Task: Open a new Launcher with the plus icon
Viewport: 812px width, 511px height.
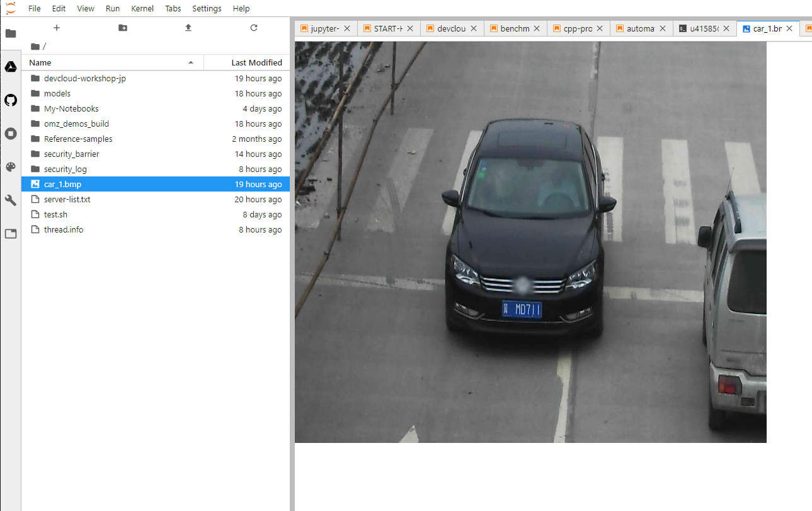Action: coord(56,28)
